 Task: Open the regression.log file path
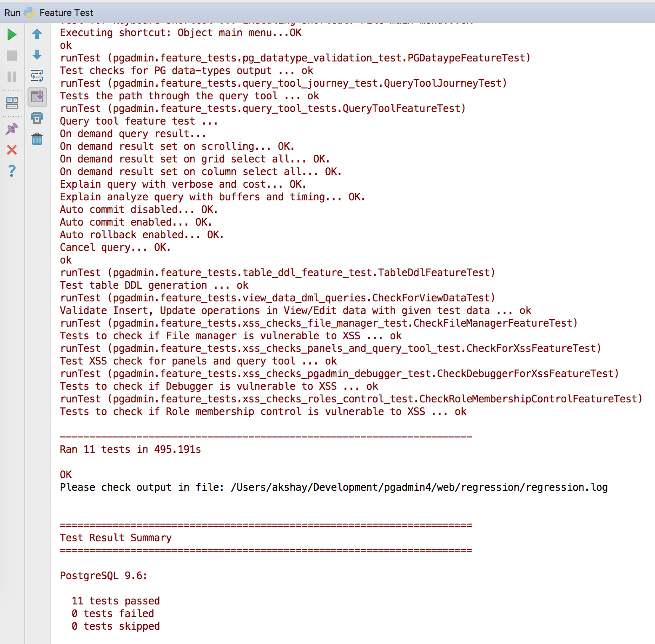click(x=419, y=487)
